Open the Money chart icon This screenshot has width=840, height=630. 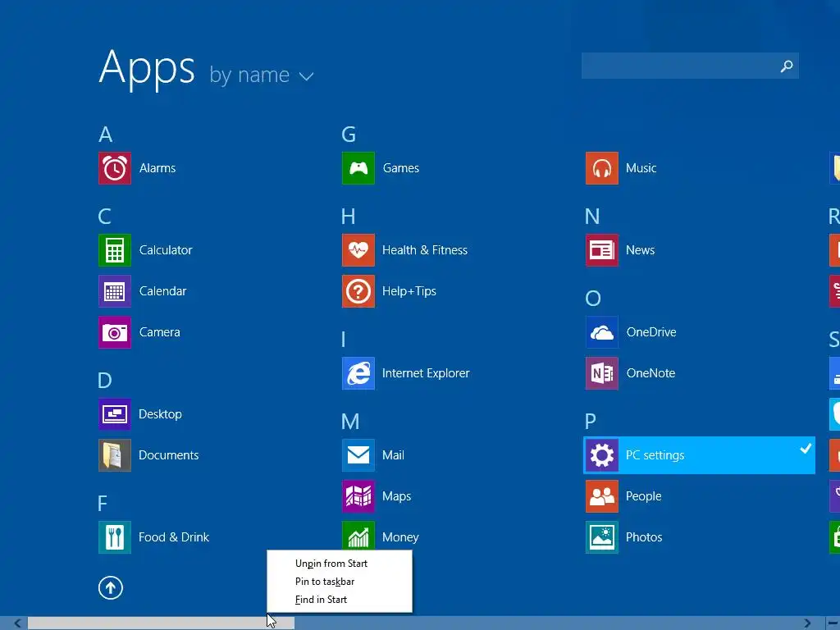pyautogui.click(x=358, y=536)
